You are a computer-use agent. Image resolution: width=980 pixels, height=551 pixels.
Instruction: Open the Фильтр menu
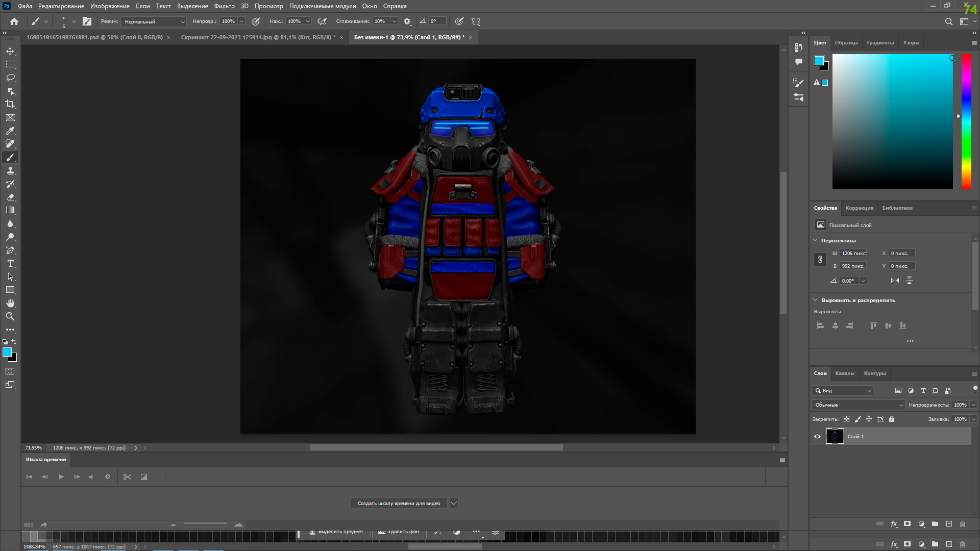224,6
